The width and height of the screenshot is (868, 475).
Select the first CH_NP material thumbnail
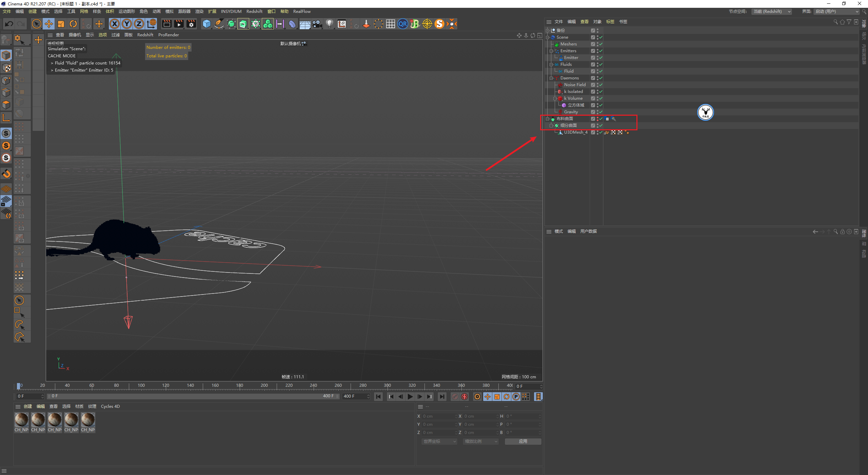(21, 420)
